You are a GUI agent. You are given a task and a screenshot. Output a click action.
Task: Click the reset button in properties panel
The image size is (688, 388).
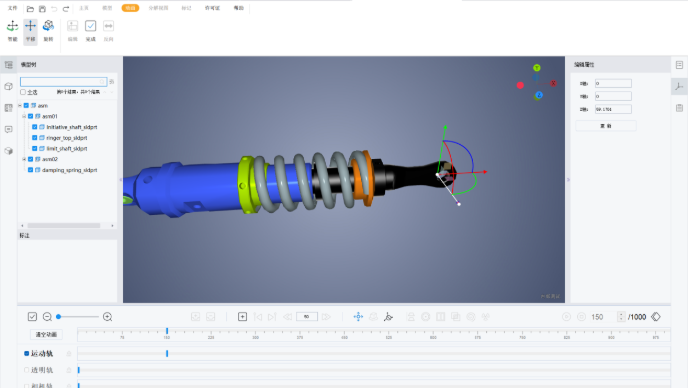pyautogui.click(x=606, y=126)
